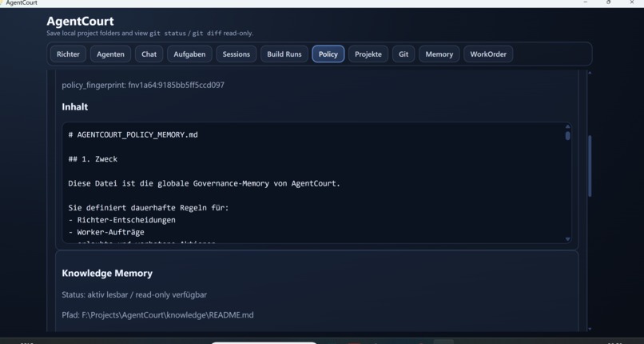This screenshot has height=344, width=644.
Task: Click the Inhalt heading
Action: (x=75, y=107)
